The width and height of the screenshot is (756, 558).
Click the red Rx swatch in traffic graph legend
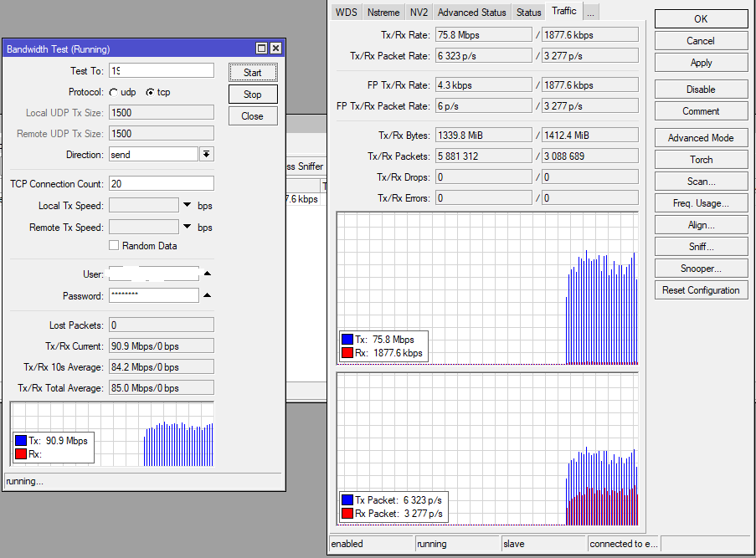coord(347,353)
